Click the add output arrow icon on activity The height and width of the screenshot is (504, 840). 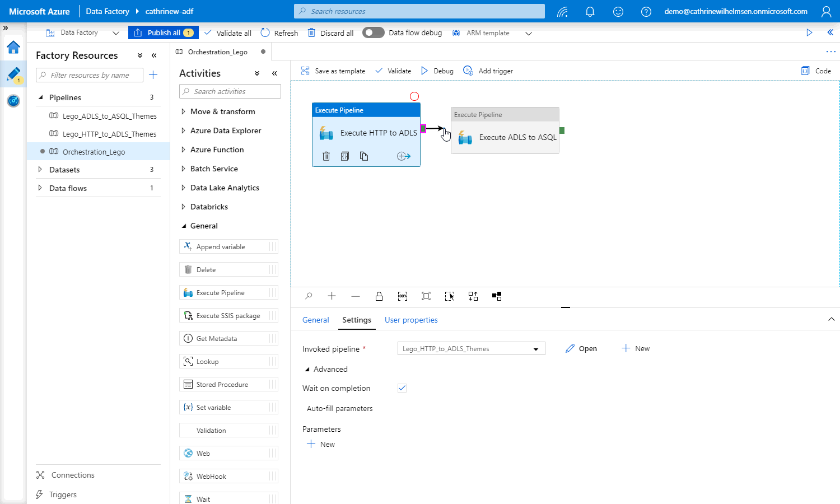(404, 156)
